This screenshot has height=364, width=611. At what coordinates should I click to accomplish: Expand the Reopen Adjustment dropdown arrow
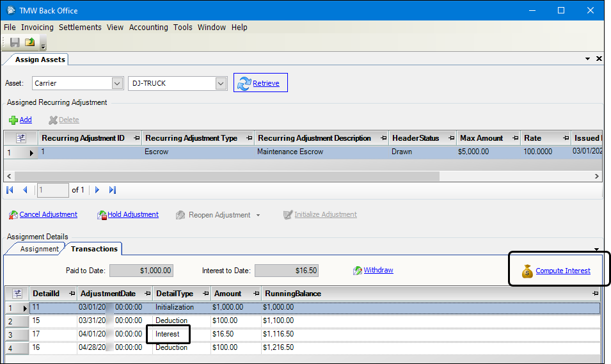(258, 216)
